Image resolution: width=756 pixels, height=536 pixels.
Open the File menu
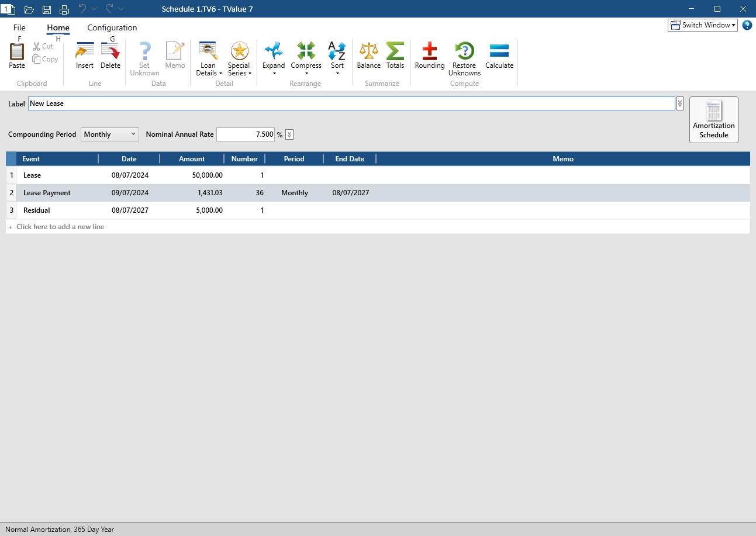19,27
